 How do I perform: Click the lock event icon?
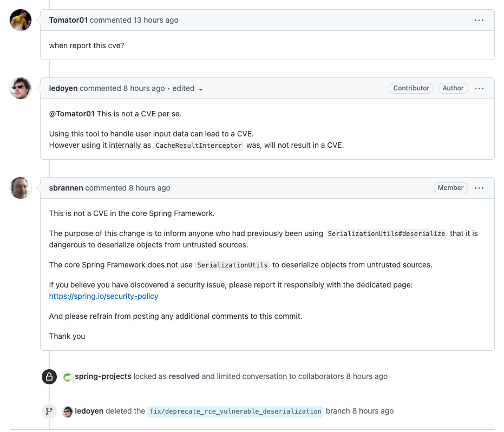pyautogui.click(x=49, y=377)
